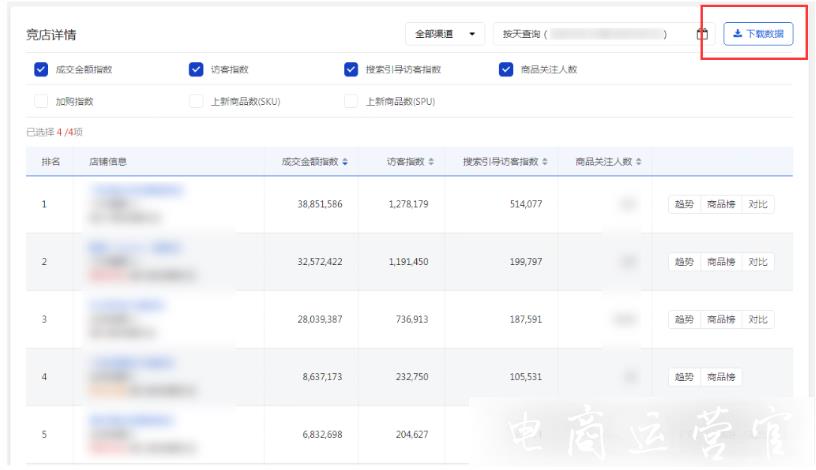Viewport: 816px width, 470px height.
Task: Enable the 上新商品数(SPU) checkbox
Action: coord(350,101)
